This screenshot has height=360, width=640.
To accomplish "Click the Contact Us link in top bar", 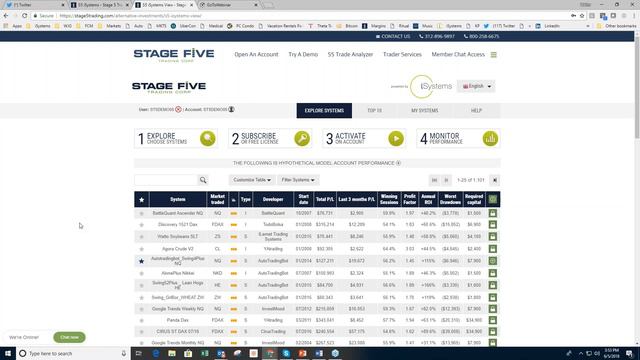I will [393, 36].
